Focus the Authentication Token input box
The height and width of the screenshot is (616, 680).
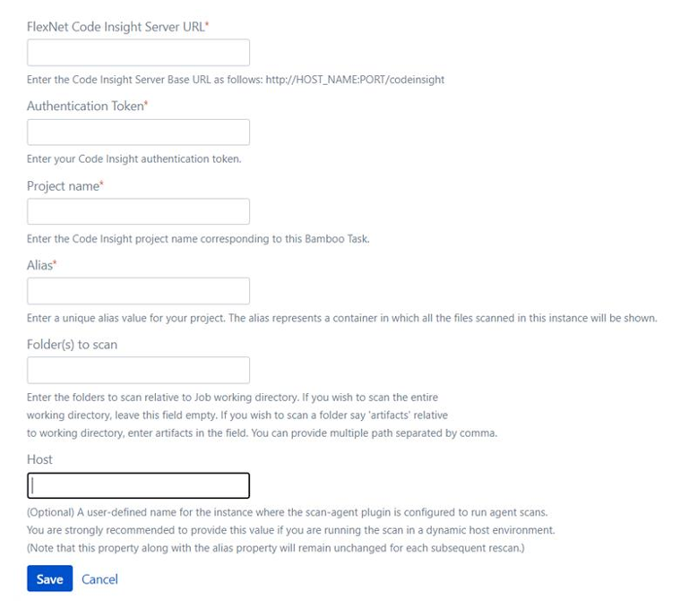[x=138, y=133]
